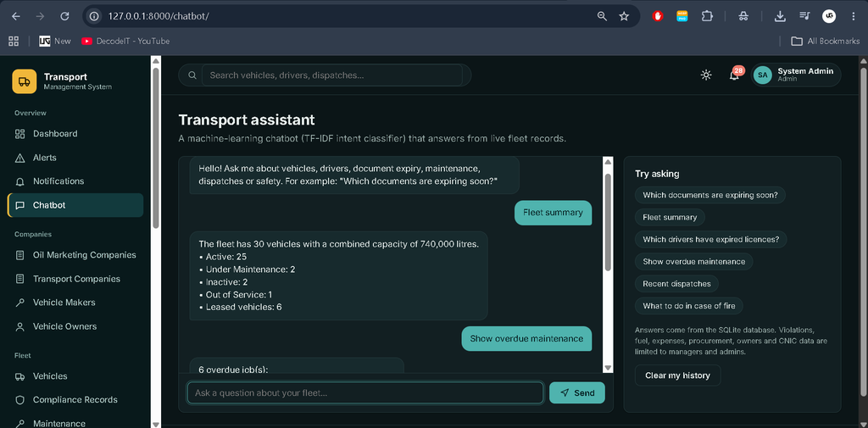Click the sidebar scrollbar thumb
The height and width of the screenshot is (428, 868).
pyautogui.click(x=156, y=147)
